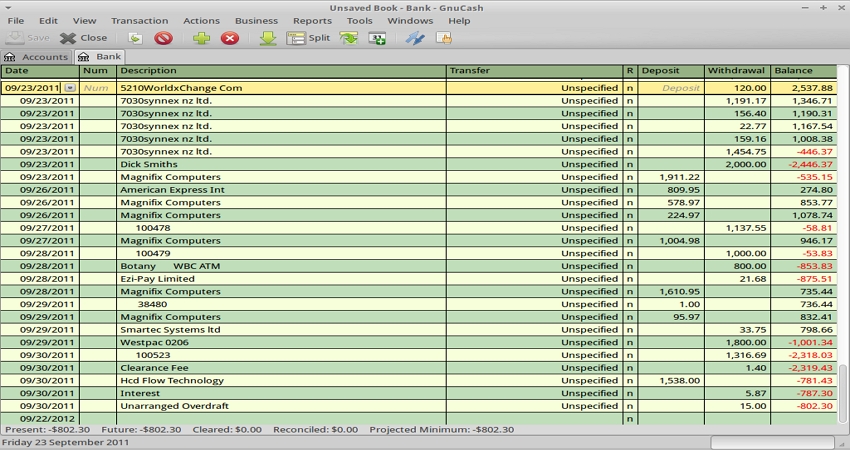Open the View menu
The width and height of the screenshot is (850, 450).
point(85,21)
